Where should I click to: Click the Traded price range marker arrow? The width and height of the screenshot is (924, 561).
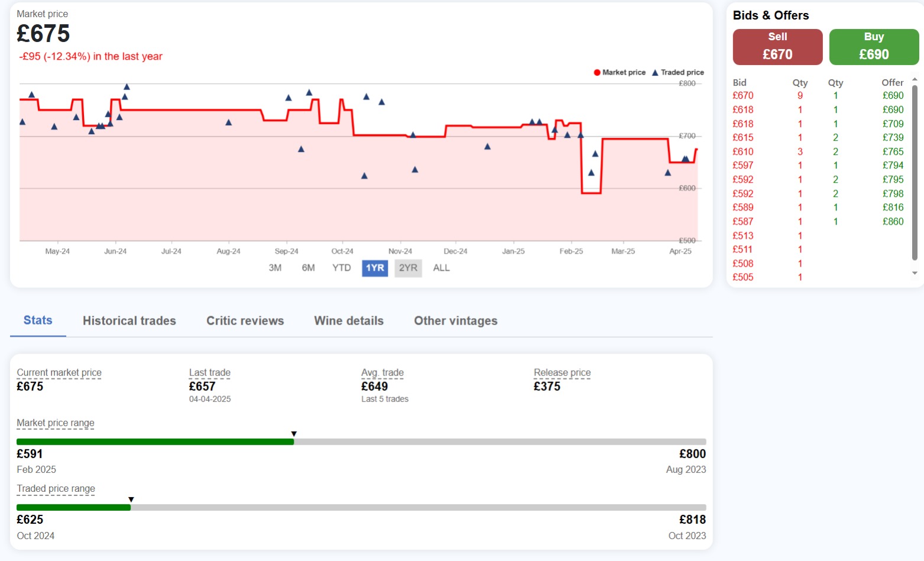[x=131, y=500]
